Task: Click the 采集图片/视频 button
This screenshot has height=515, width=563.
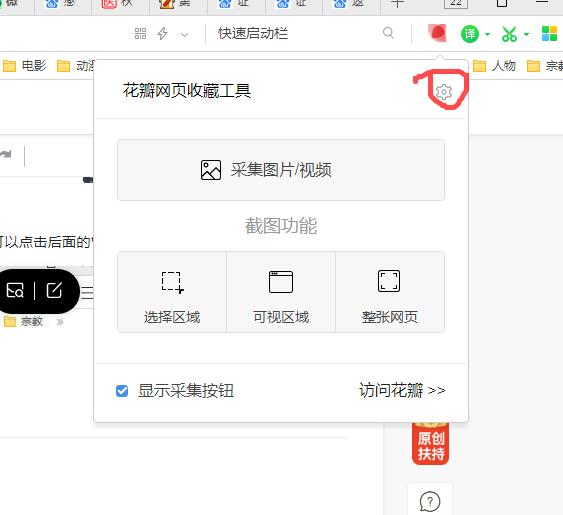Action: (281, 170)
